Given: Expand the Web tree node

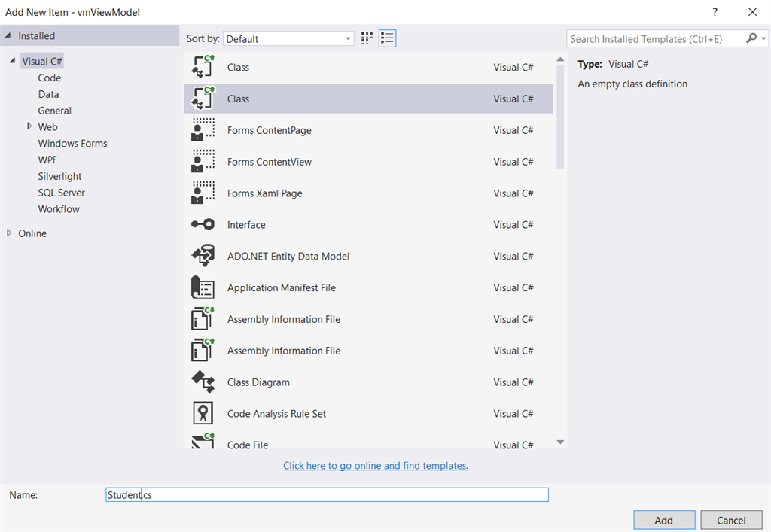Looking at the screenshot, I should [29, 127].
